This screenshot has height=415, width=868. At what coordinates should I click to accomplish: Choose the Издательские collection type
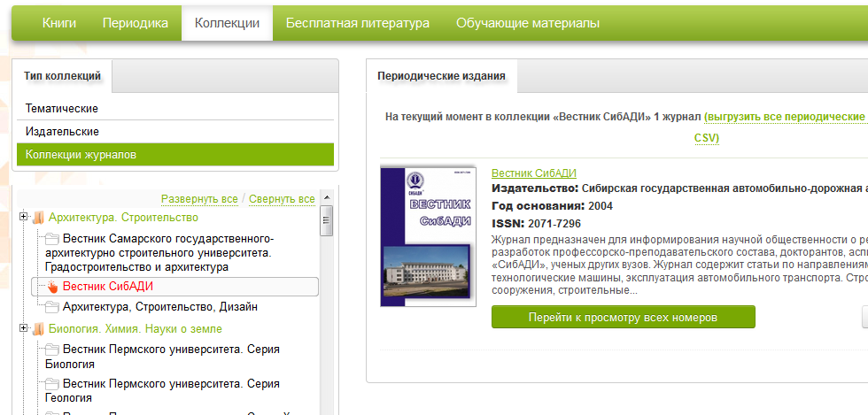pyautogui.click(x=62, y=132)
